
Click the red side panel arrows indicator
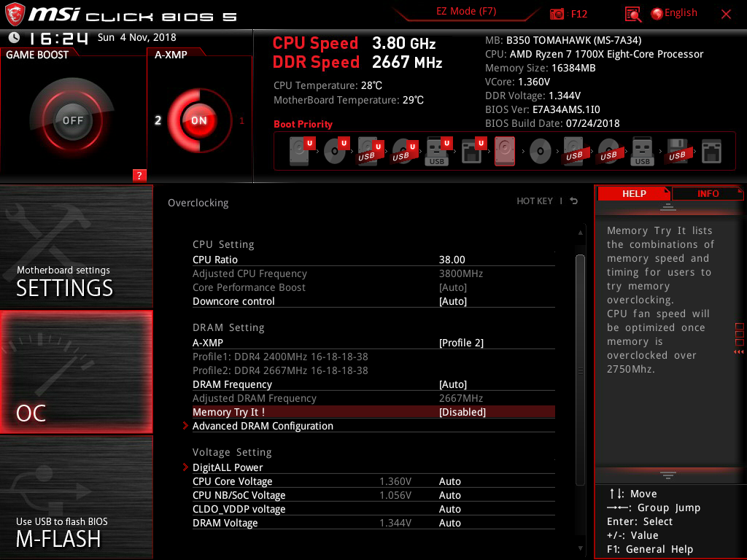(738, 352)
